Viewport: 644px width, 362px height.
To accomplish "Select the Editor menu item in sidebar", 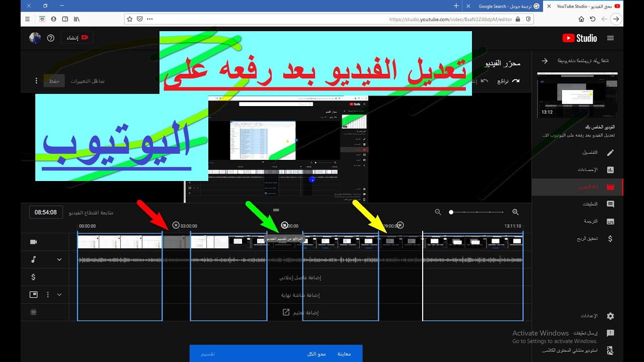I will (578, 187).
